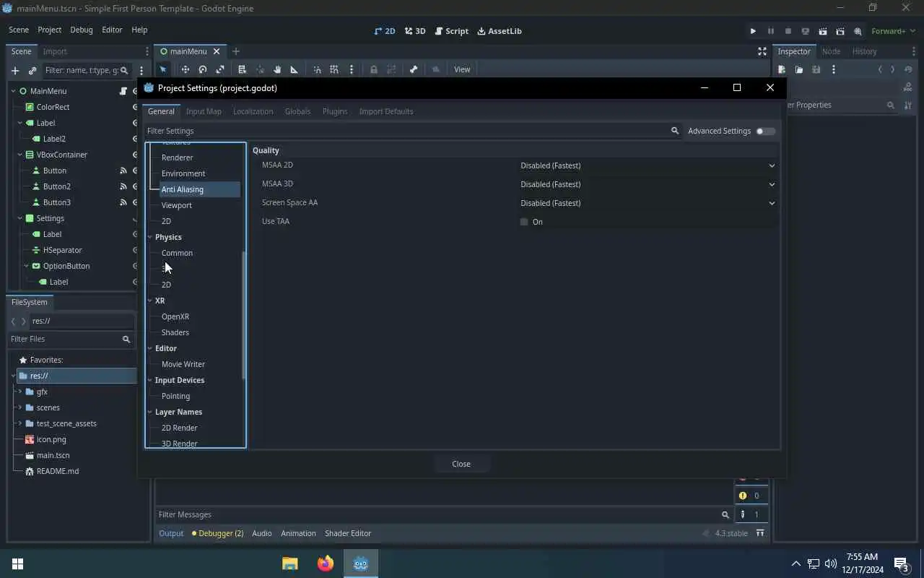The image size is (924, 578).
Task: Toggle grid snap in the 2D toolbar
Action: pos(334,69)
